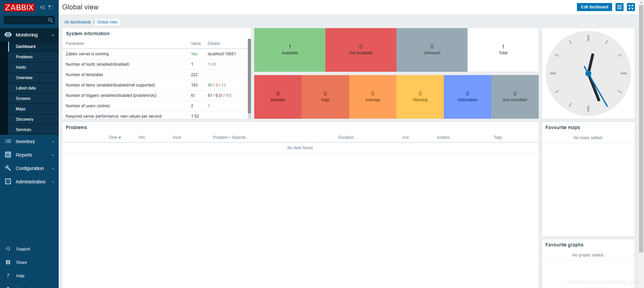Screen dimensions: 644x288
Task: Click enabled items count '90'
Action: pyautogui.click(x=210, y=85)
